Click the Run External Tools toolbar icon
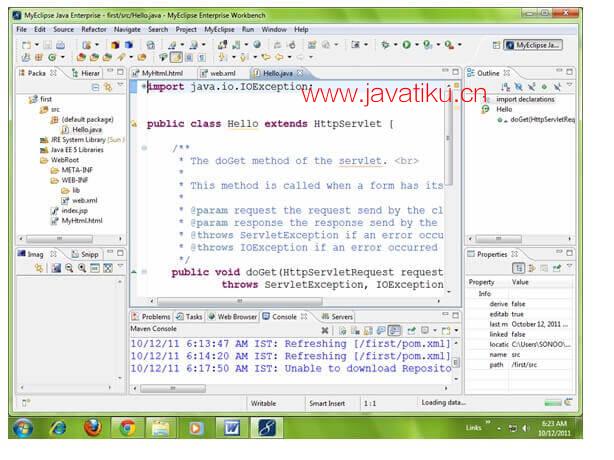Screen dimensions: 614x460 click(x=449, y=45)
